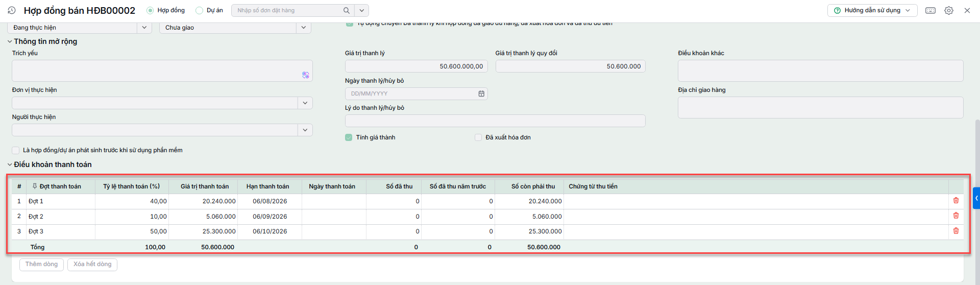Delete payment row Đợt 1 with trash icon
The width and height of the screenshot is (980, 285).
[956, 201]
